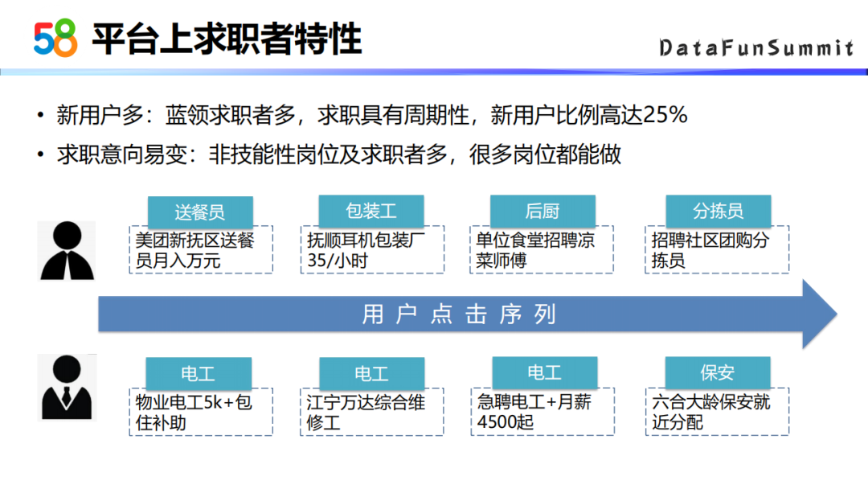
Task: Click the job box 招聘社区团购分拣员
Action: click(x=717, y=250)
